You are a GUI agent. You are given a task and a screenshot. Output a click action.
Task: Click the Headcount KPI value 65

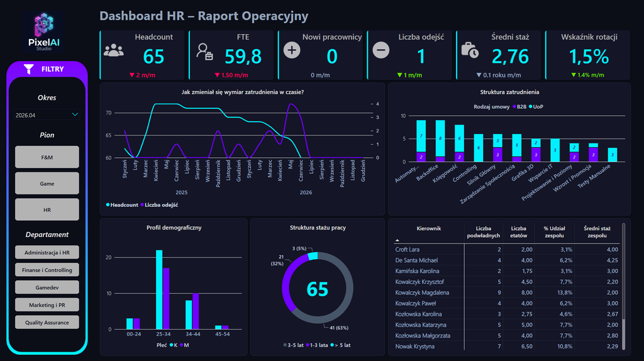tap(153, 56)
